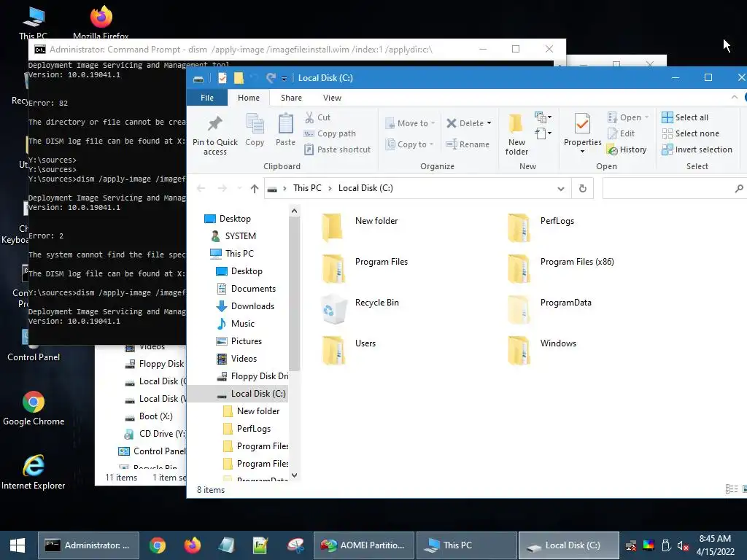Viewport: 747px width, 560px height.
Task: Select Boot (X:) in This PC window
Action: (x=149, y=416)
